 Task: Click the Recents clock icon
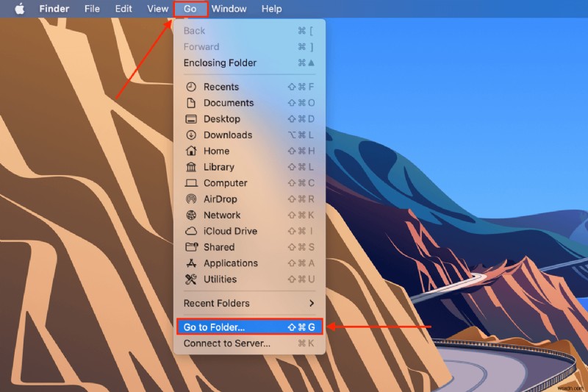[191, 87]
